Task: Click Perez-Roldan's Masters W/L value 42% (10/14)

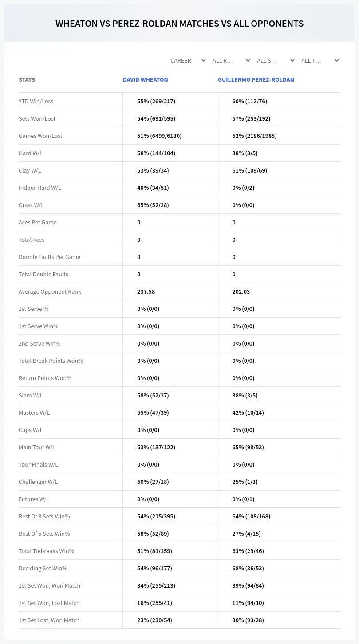Action: tap(248, 412)
